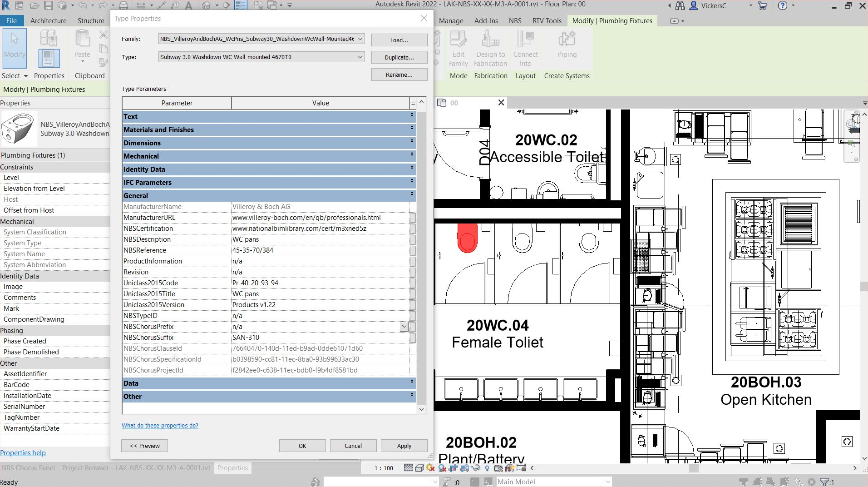Open the Family dropdown in Type Properties
The height and width of the screenshot is (487, 868).
pos(359,39)
